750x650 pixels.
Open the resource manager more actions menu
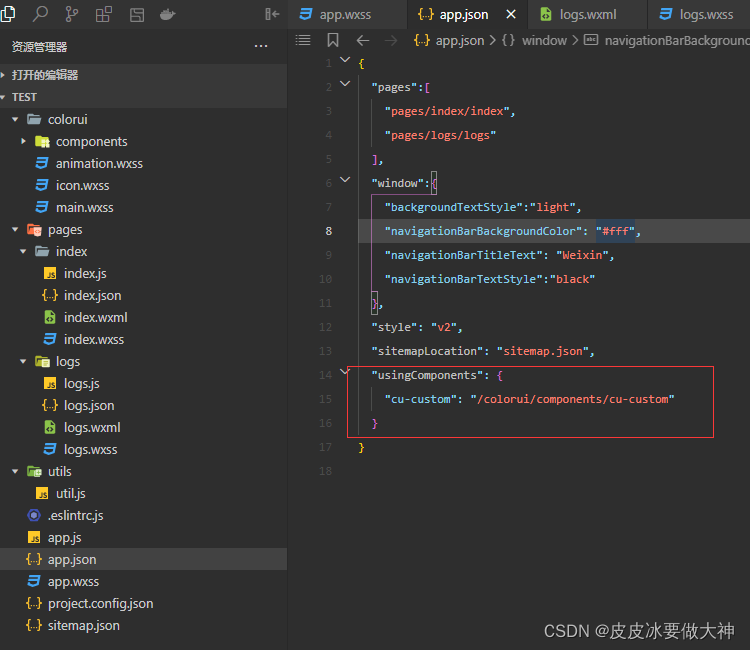click(261, 46)
